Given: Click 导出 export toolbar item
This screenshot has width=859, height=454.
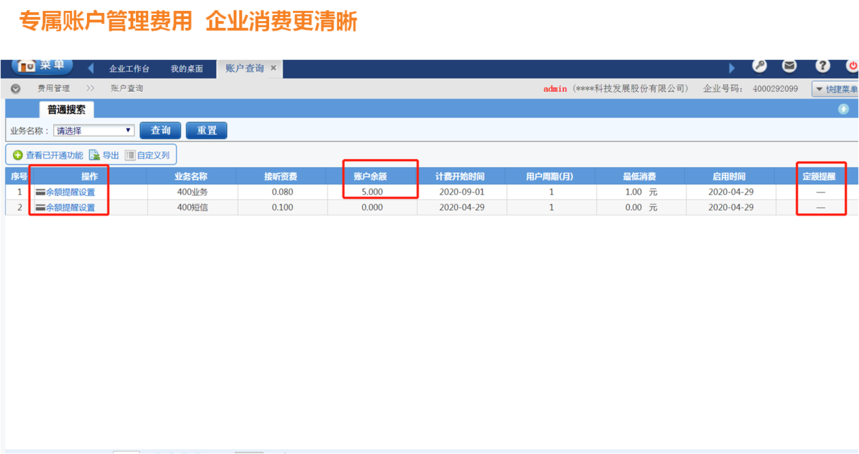Looking at the screenshot, I should [104, 155].
